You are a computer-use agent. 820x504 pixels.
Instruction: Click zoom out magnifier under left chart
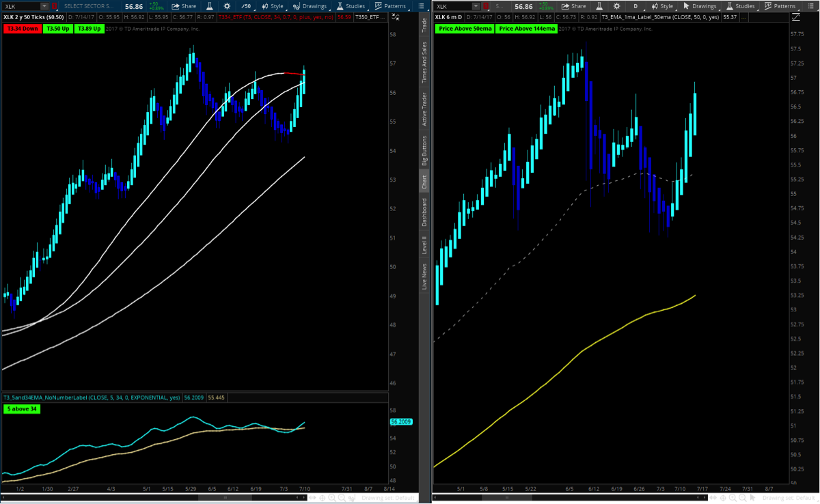pyautogui.click(x=342, y=498)
